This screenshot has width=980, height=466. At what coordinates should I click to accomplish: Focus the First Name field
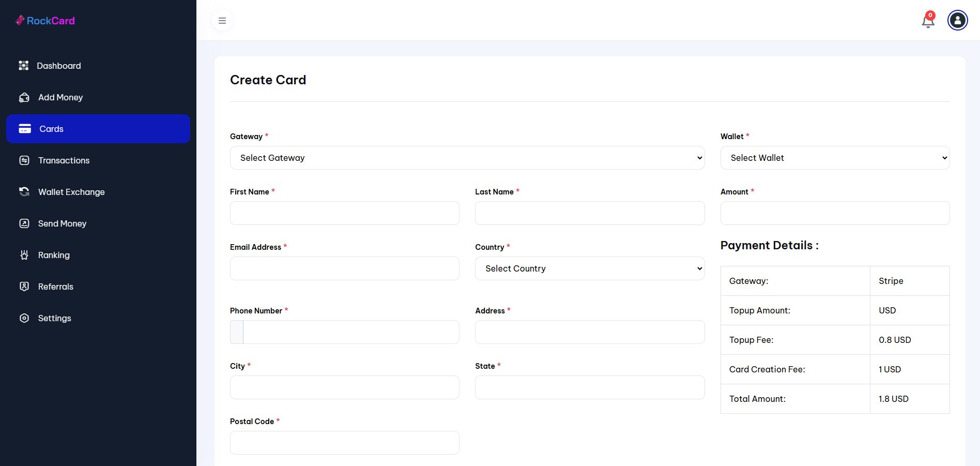344,213
